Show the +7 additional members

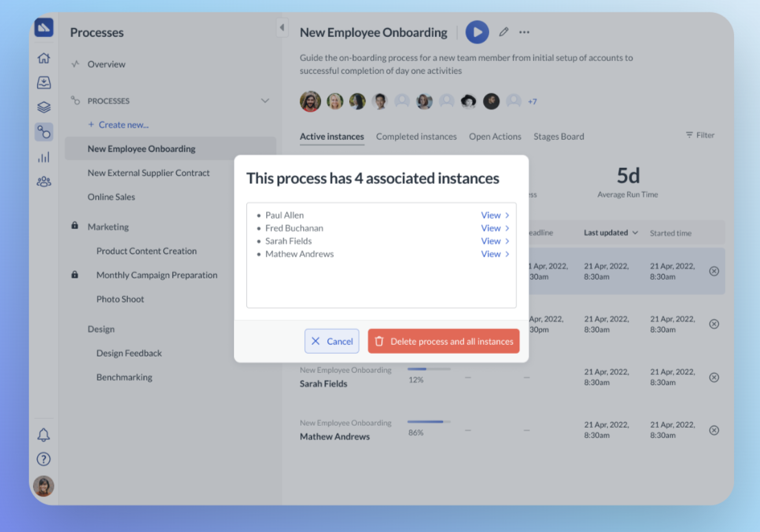pos(532,101)
